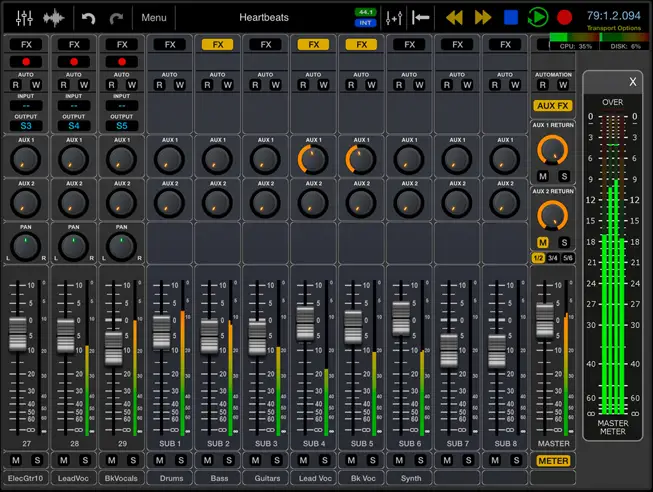
Task: Open FX for SUB 2 Bass
Action: click(x=218, y=45)
